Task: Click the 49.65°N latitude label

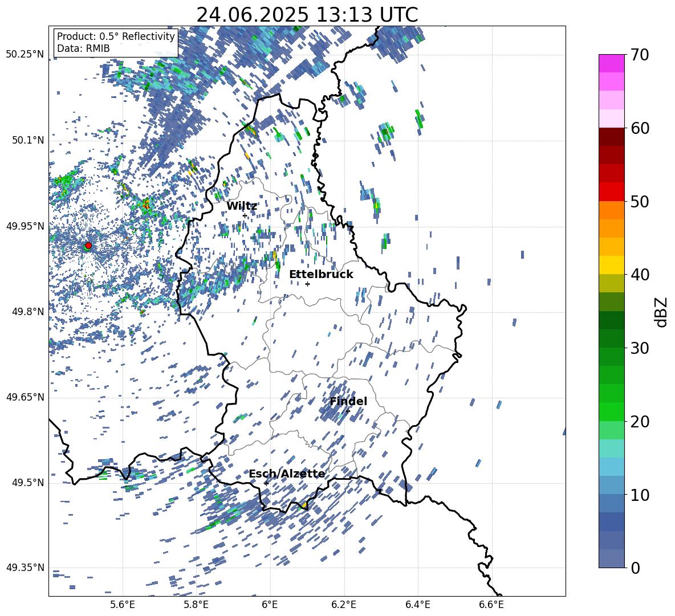Action: 25,397
